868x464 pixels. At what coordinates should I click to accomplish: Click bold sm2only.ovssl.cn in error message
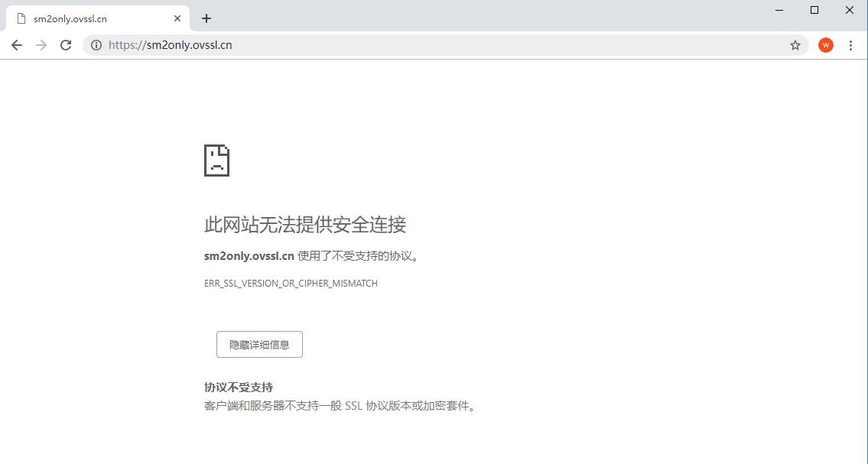click(x=249, y=256)
